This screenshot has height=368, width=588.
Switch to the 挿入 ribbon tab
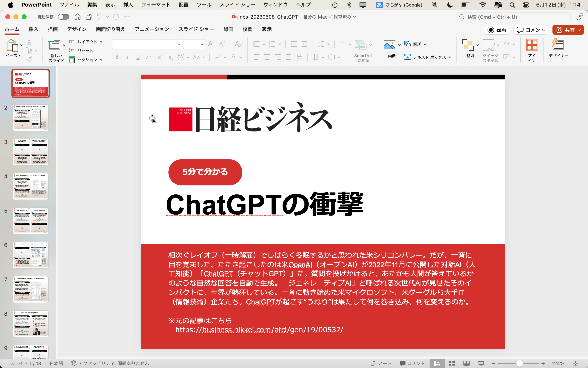33,29
